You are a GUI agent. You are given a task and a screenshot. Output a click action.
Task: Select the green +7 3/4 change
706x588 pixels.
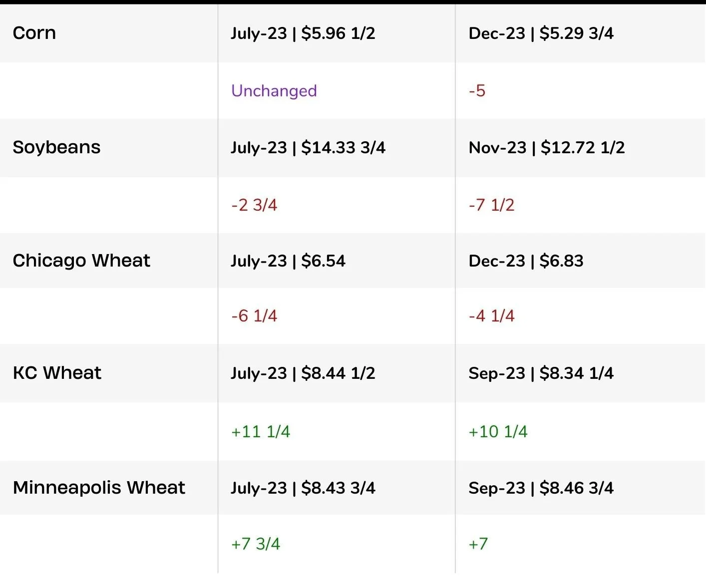tap(256, 544)
